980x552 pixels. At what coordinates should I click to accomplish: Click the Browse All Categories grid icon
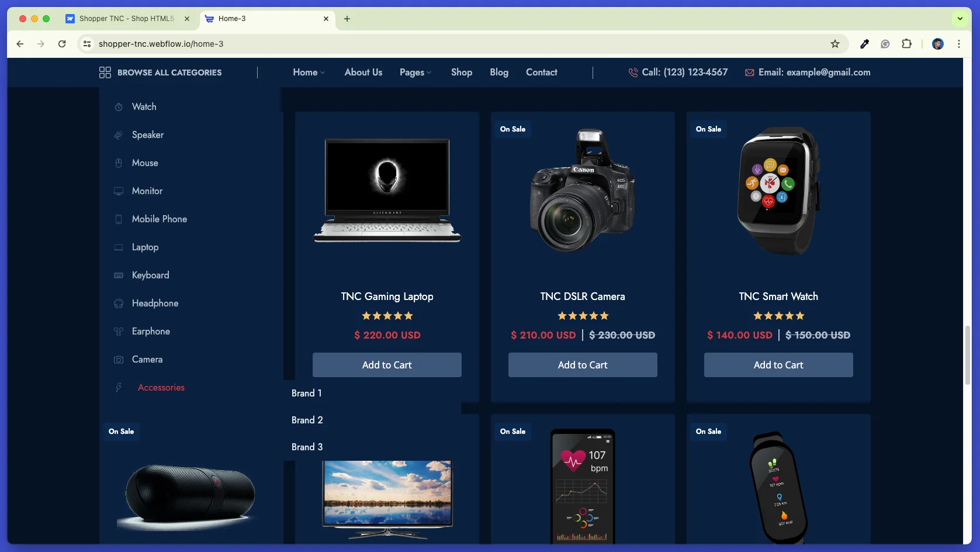pos(105,73)
